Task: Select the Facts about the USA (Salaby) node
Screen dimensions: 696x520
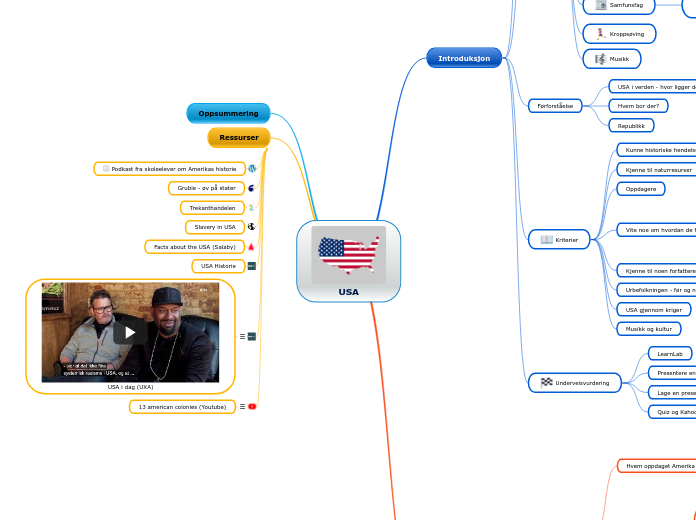Action: click(x=195, y=246)
